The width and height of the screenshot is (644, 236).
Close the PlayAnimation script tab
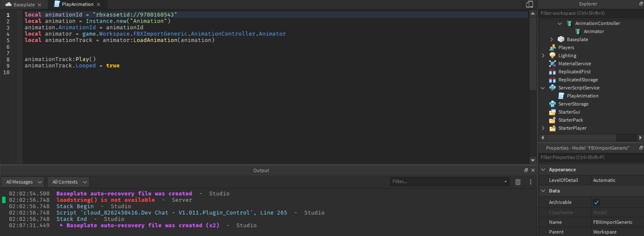(98, 4)
